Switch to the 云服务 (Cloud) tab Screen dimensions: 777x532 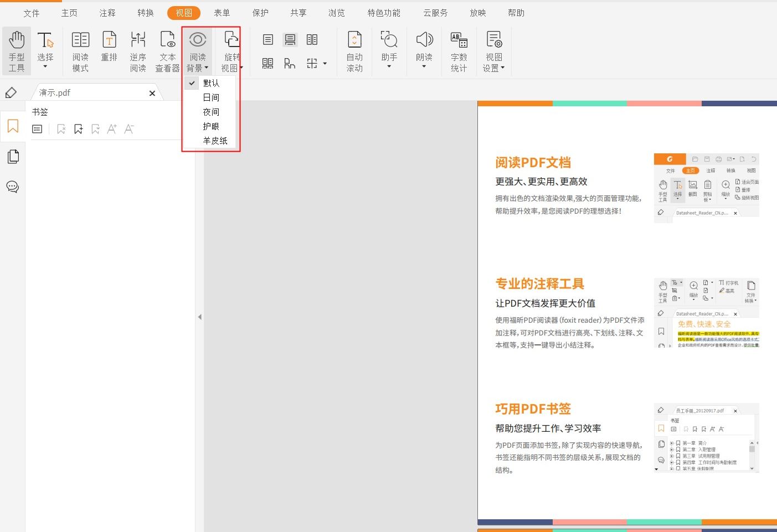(x=435, y=13)
